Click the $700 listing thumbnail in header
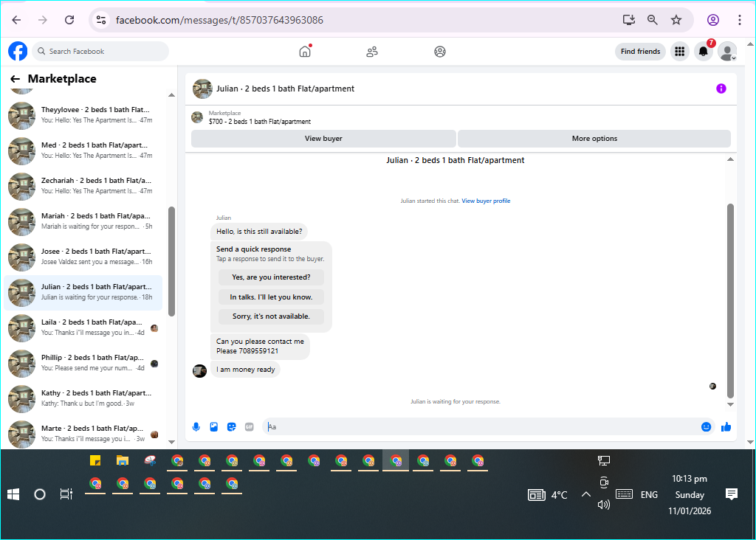The height and width of the screenshot is (540, 756). 196,117
